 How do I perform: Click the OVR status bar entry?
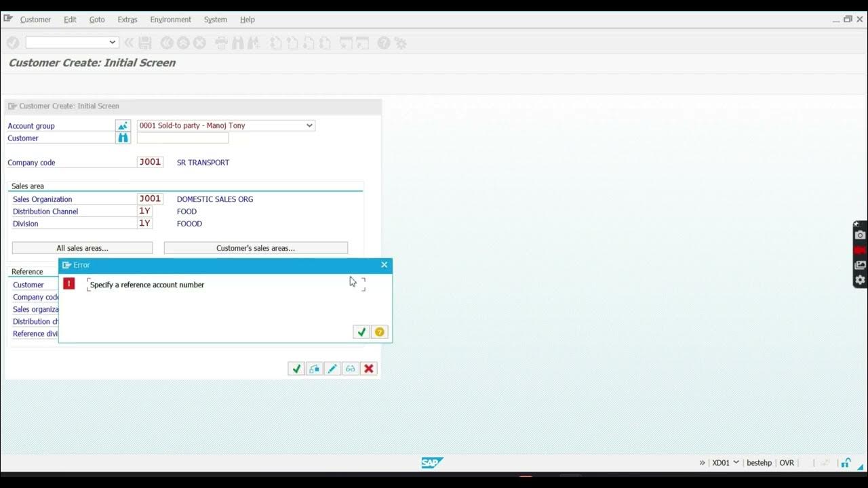pyautogui.click(x=787, y=463)
